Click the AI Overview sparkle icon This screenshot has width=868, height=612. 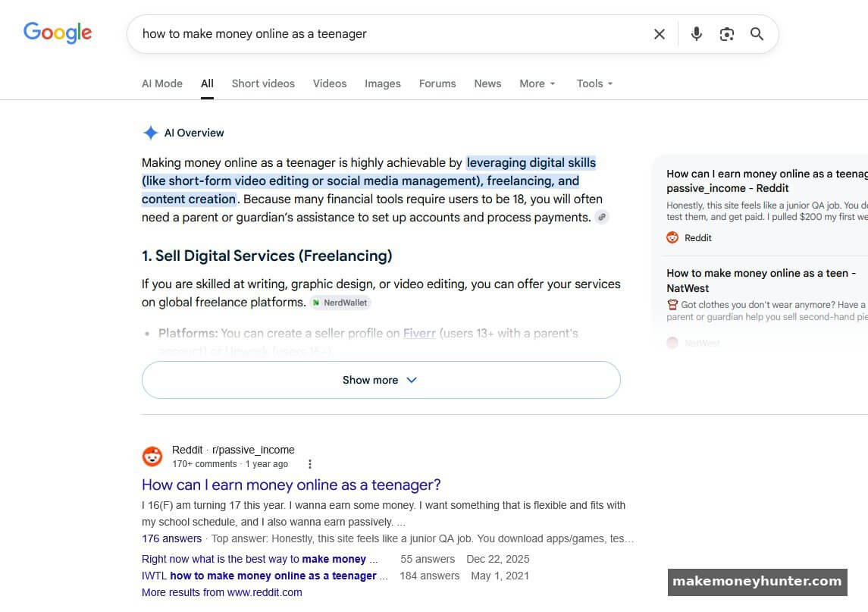150,133
